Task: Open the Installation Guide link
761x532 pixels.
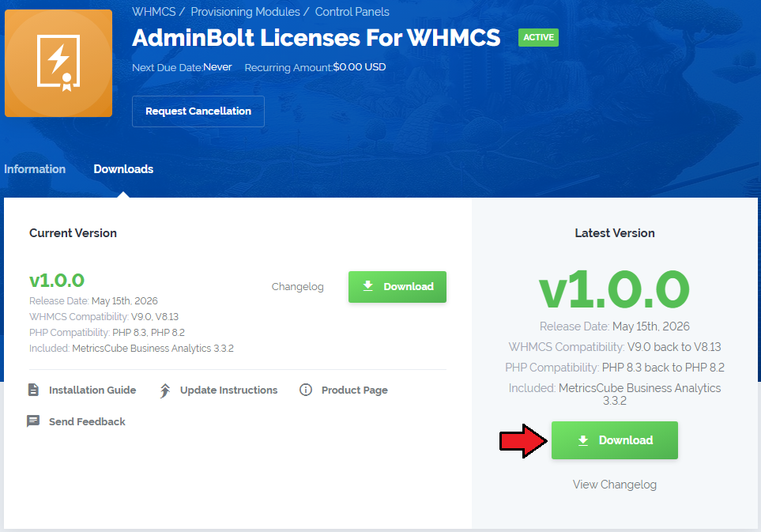Action: coord(92,390)
